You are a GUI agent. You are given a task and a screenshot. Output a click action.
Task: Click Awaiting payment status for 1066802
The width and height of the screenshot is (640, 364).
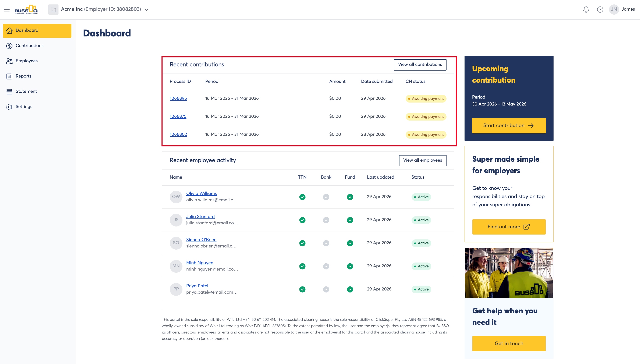point(426,135)
